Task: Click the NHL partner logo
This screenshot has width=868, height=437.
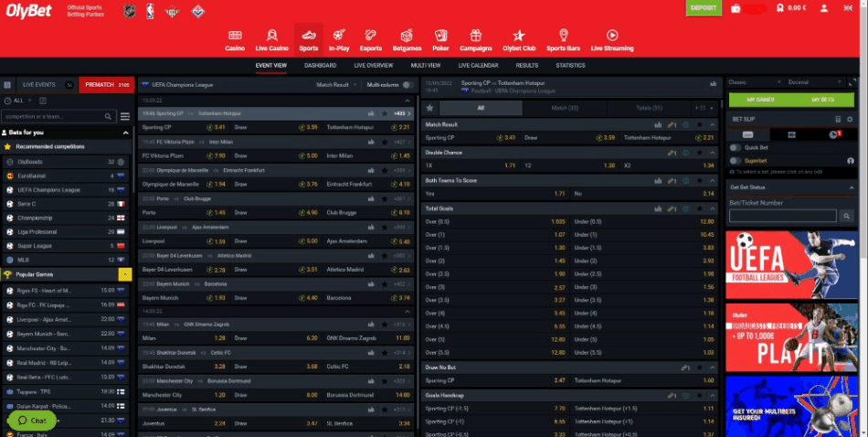Action: pyautogui.click(x=129, y=11)
